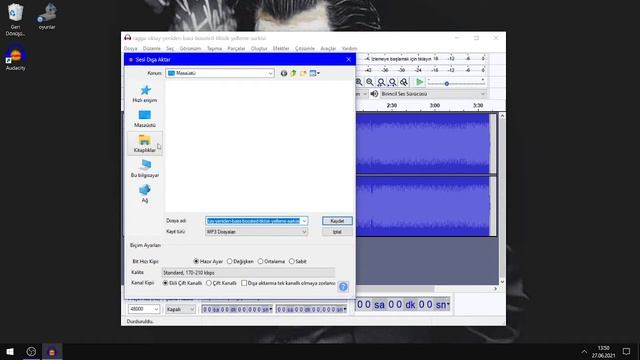Expand the Dosya adı filename dropdown arrow
The image size is (640, 360).
(304, 221)
